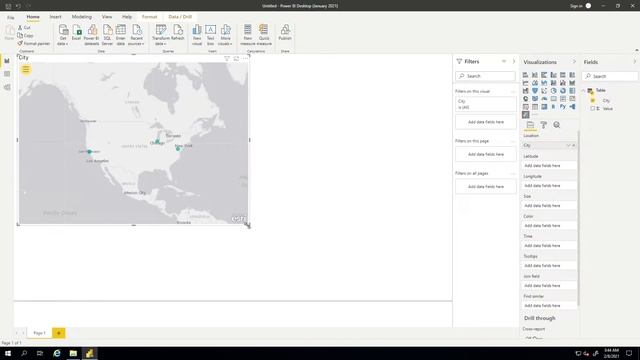
Task: Open More options on the map visual
Action: (x=245, y=58)
